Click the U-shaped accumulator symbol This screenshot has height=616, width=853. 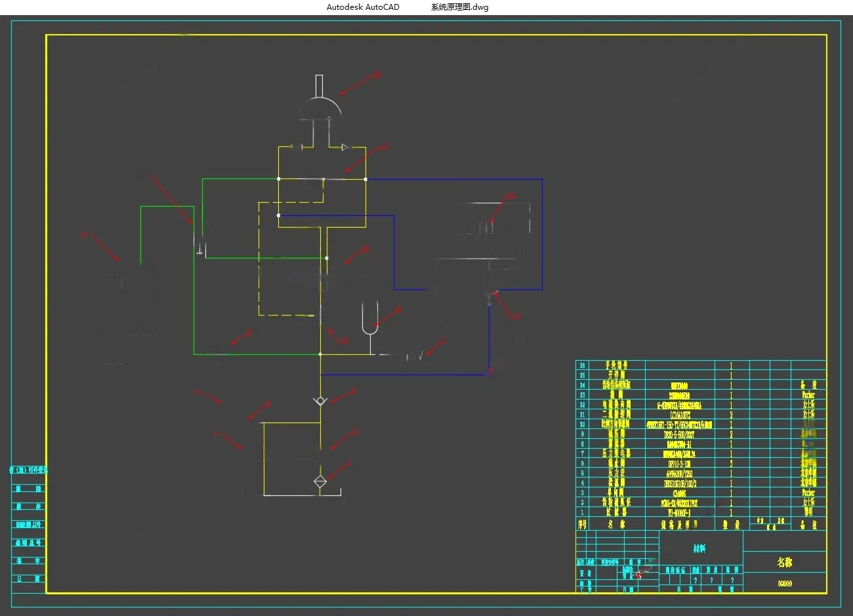tap(370, 318)
